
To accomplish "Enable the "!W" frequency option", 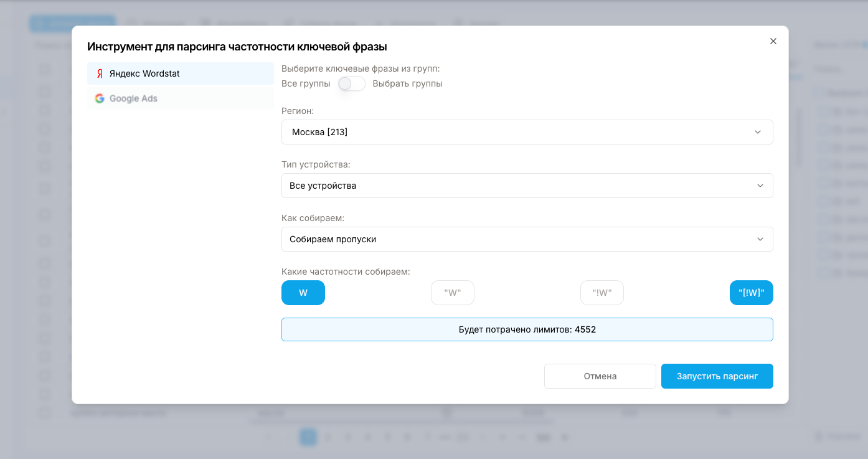I will click(x=601, y=292).
